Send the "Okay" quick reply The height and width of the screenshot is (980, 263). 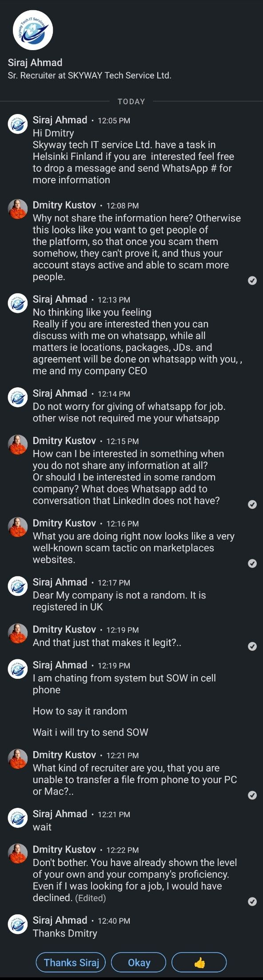pyautogui.click(x=139, y=963)
